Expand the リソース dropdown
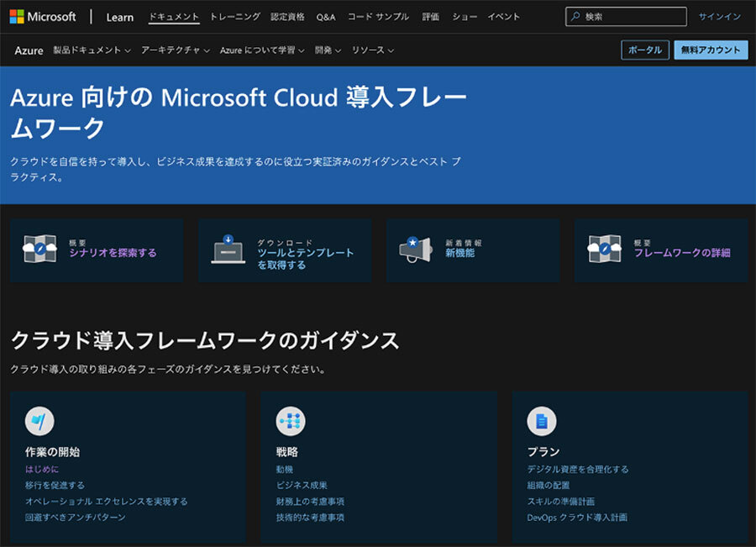 372,50
